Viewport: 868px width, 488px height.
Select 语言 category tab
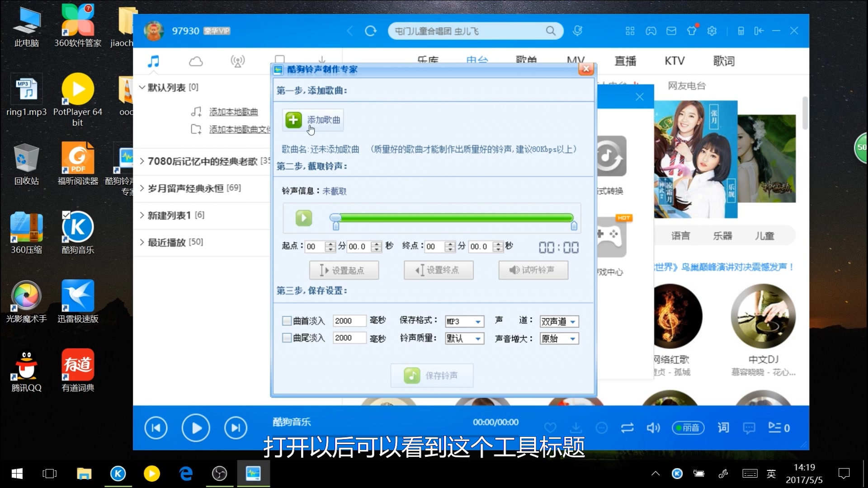680,236
